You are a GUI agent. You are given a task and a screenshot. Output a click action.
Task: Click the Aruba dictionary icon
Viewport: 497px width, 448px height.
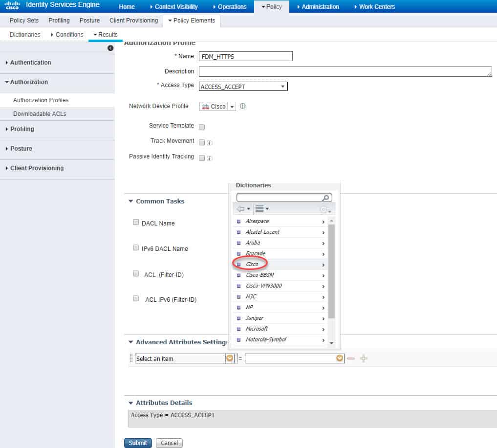[x=238, y=243]
